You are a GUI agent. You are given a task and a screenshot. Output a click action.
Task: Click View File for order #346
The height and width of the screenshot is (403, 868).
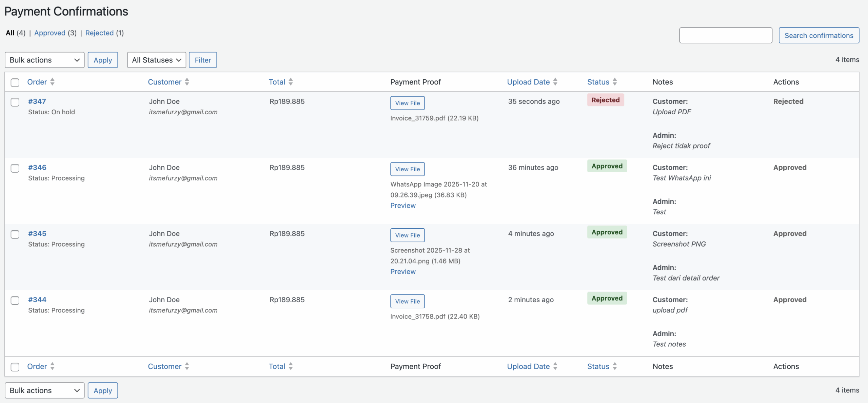pos(407,169)
